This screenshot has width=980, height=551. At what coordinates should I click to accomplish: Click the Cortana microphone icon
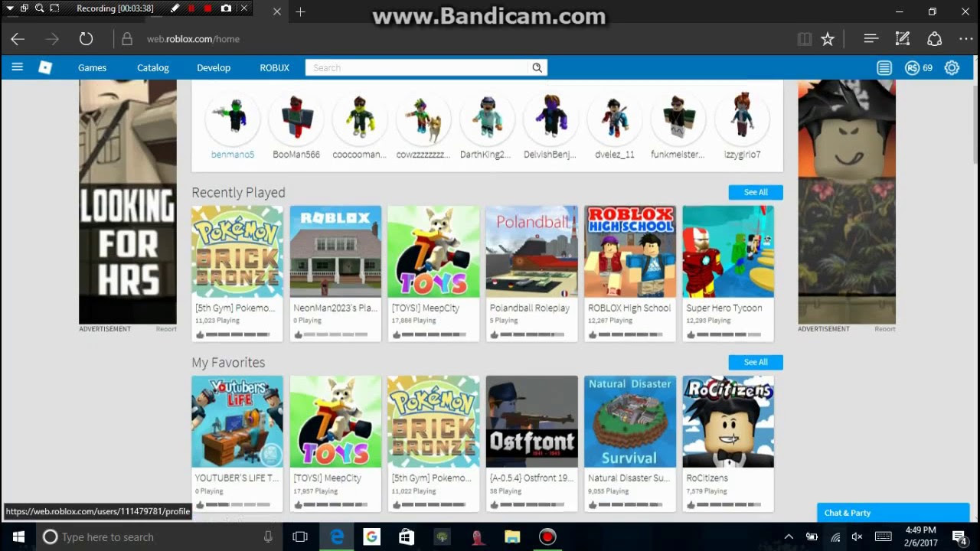[x=268, y=536]
